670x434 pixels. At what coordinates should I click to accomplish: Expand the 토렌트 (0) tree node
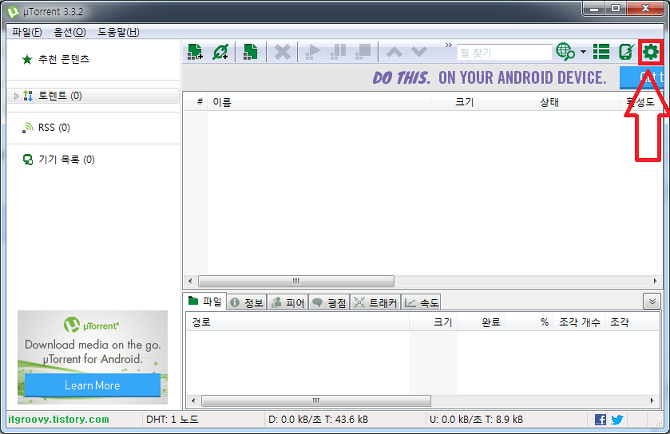[16, 96]
